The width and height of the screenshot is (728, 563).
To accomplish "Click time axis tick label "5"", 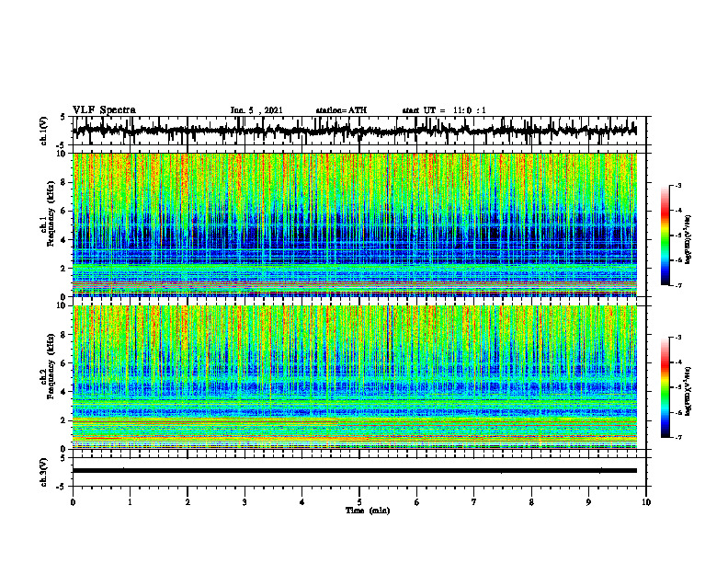I will click(x=359, y=502).
